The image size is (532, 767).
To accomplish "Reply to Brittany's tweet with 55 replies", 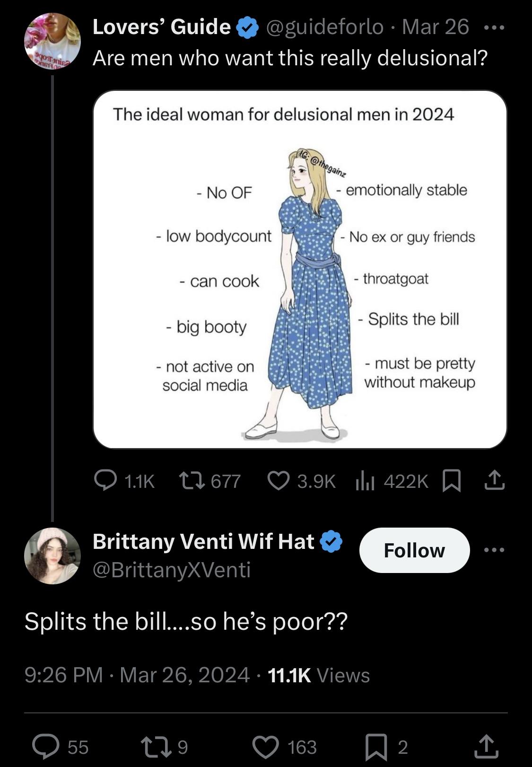I will 46,746.
